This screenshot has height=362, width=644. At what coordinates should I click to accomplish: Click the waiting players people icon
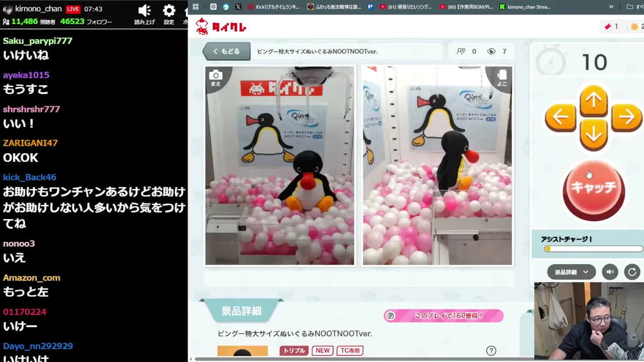(461, 51)
